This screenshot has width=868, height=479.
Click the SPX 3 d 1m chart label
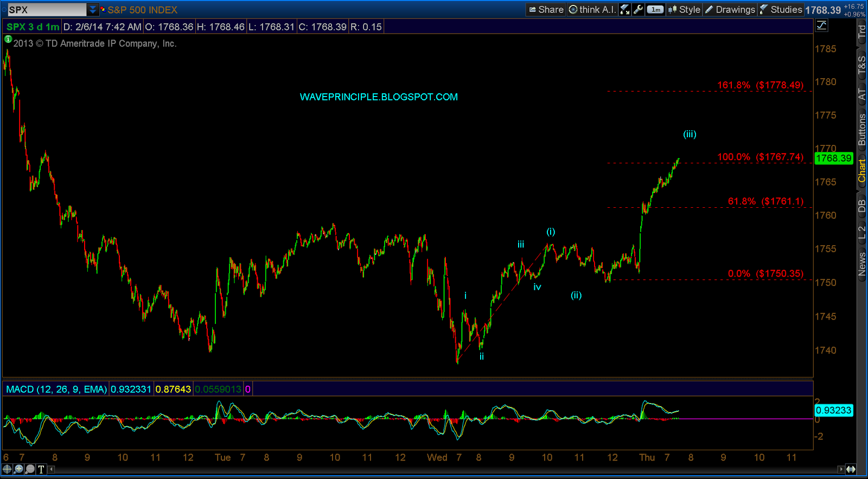(33, 27)
